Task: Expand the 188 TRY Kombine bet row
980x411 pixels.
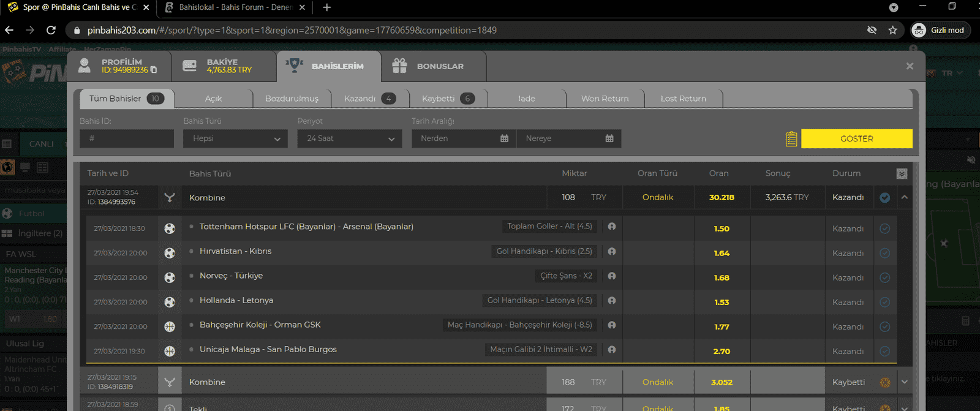Action: click(904, 382)
